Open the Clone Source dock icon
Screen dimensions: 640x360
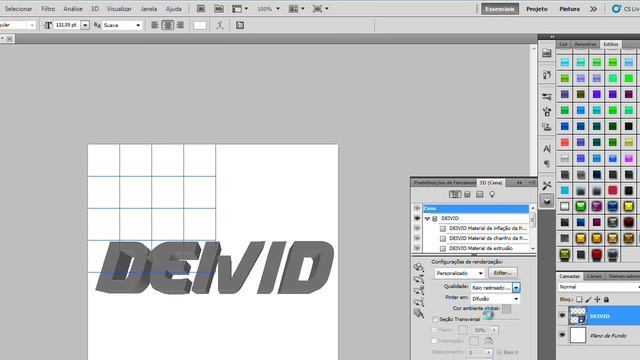tap(547, 127)
